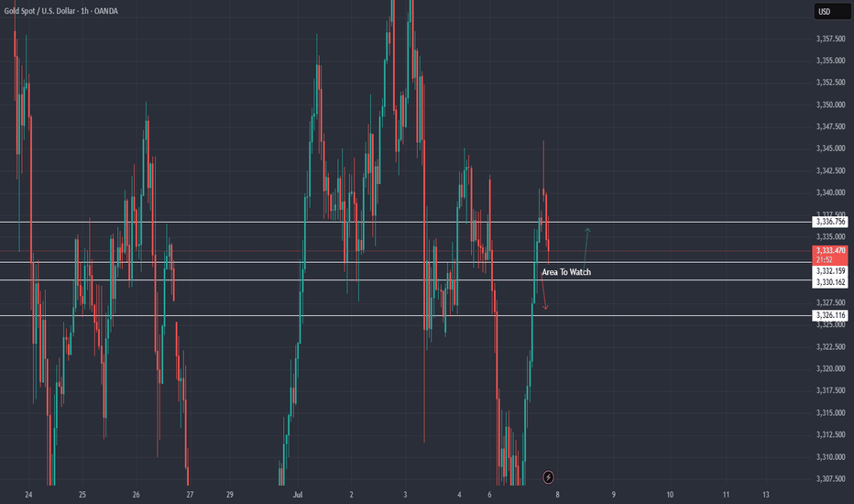Click the 29 date label on time axis

230,495
